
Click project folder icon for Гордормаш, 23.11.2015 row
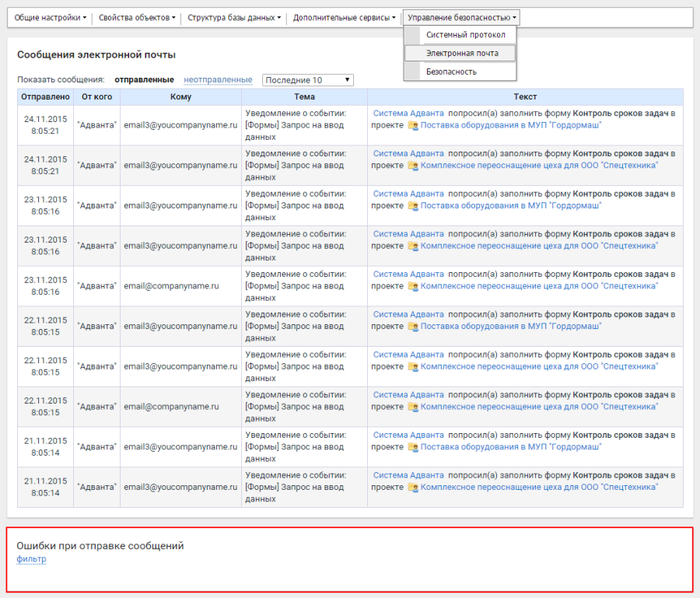coord(413,206)
